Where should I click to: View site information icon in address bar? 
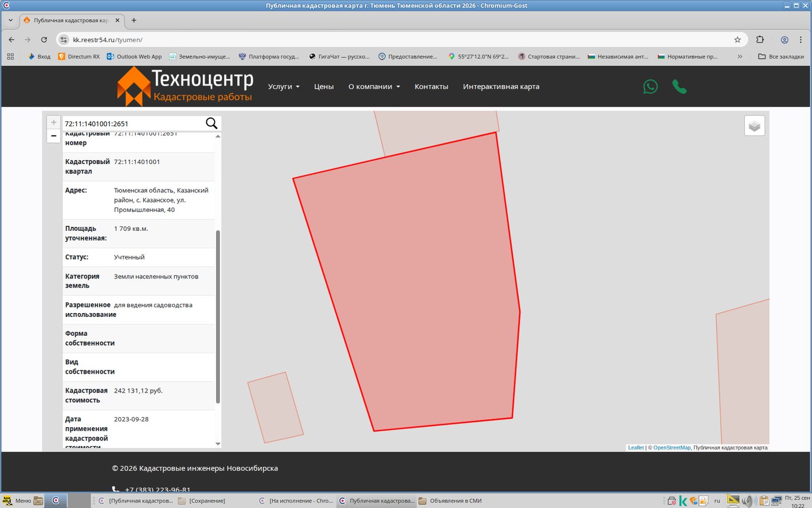64,40
